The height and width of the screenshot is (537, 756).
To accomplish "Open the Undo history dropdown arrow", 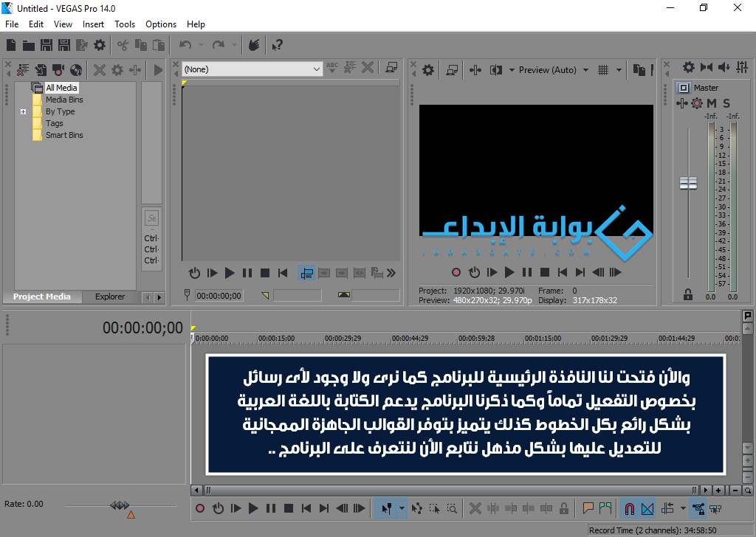I will click(x=201, y=45).
